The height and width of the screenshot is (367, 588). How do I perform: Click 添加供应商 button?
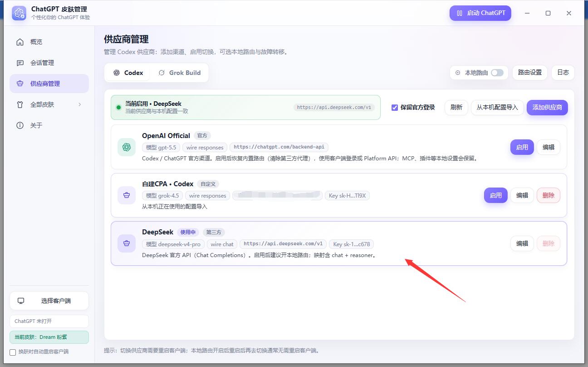coord(547,108)
